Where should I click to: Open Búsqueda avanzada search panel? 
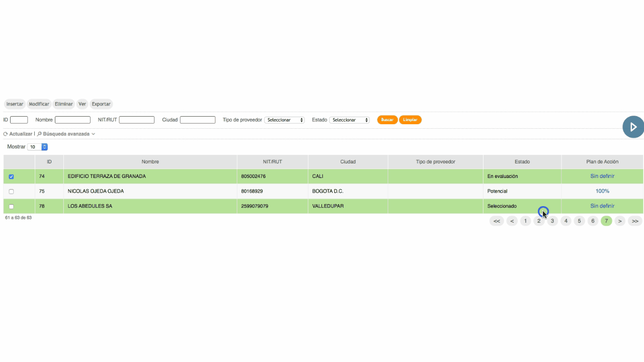pos(66,134)
